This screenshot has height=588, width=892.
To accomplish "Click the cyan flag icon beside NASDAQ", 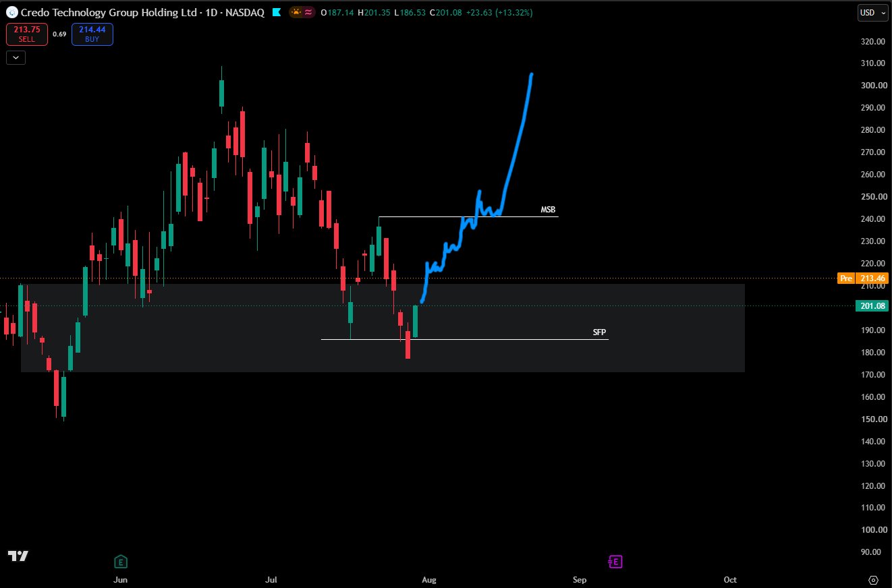I will 275,12.
